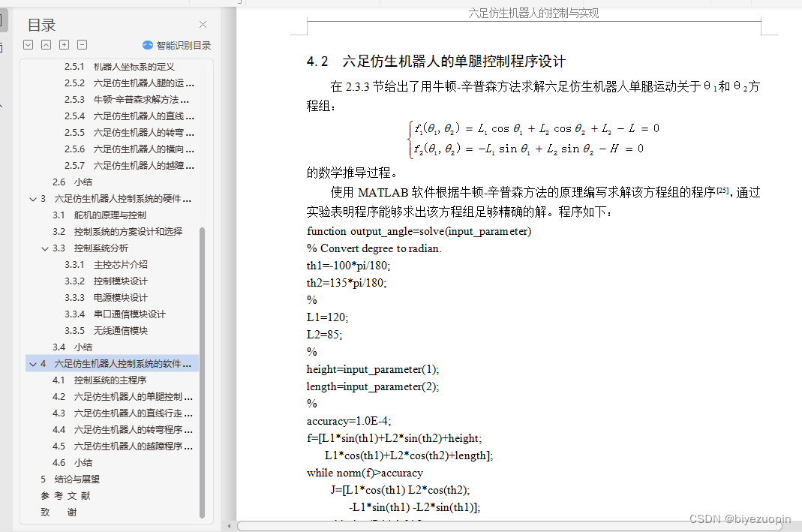The width and height of the screenshot is (802, 532).
Task: Click the f1(θ1, θ2) equation
Action: (536, 128)
